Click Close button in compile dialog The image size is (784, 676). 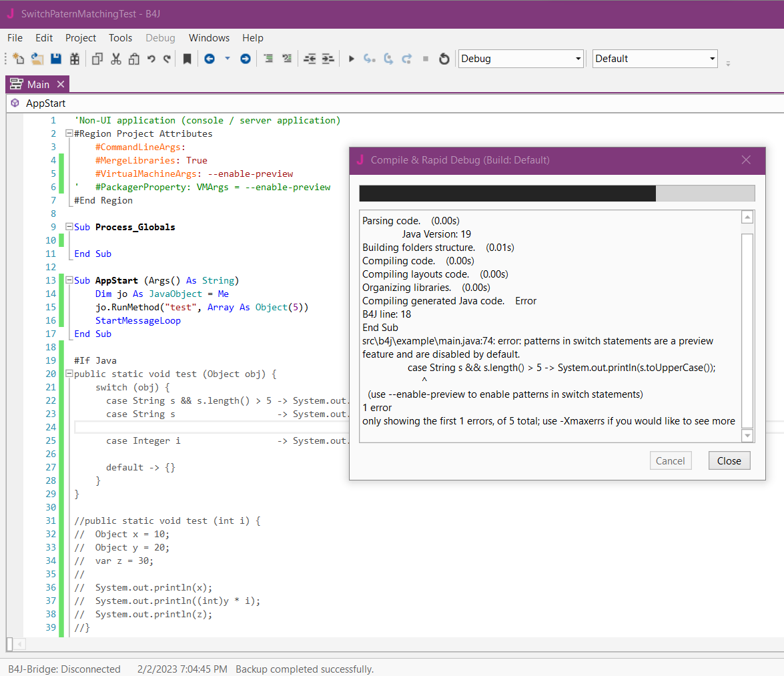(729, 460)
